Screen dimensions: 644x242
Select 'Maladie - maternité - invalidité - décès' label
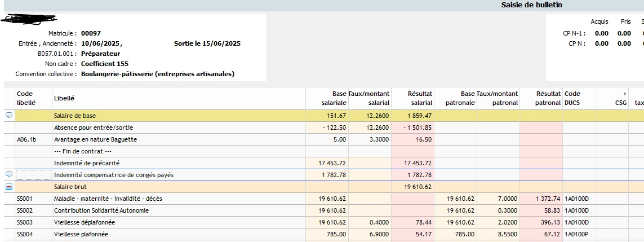[108, 199]
